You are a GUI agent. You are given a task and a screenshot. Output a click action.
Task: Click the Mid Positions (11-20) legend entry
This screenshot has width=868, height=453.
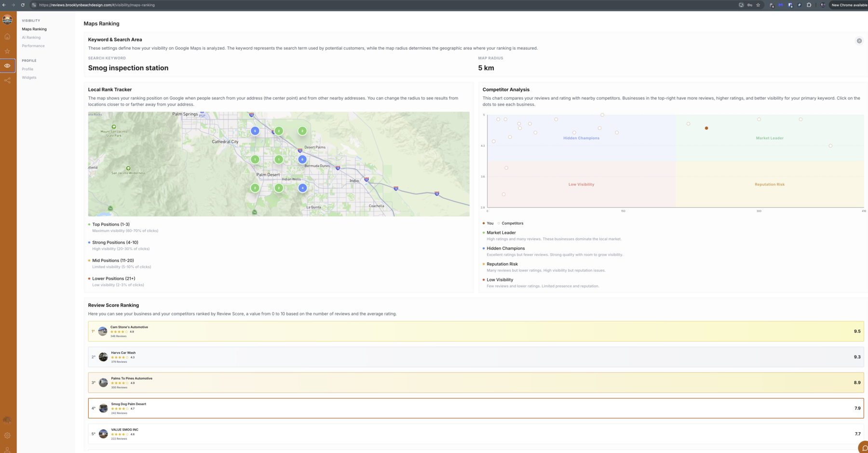click(113, 261)
